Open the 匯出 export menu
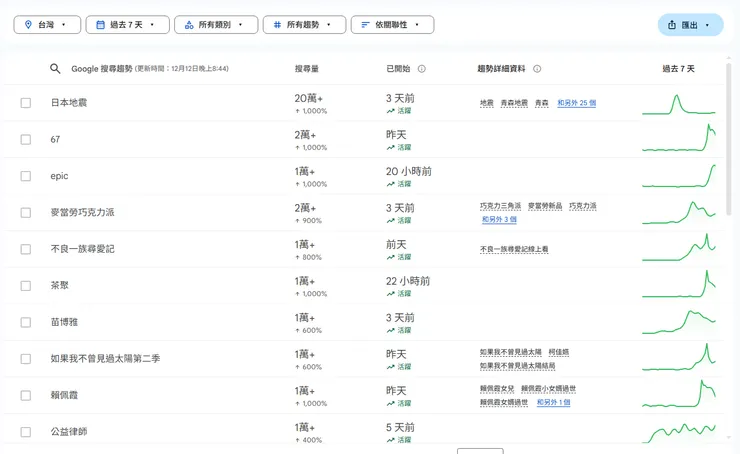The image size is (740, 454). pyautogui.click(x=690, y=25)
